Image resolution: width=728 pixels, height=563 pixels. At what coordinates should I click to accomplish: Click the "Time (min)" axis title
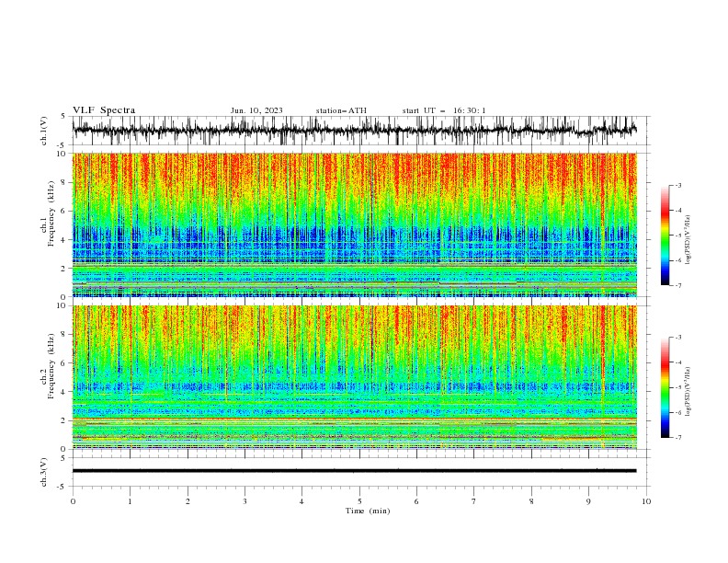368,511
